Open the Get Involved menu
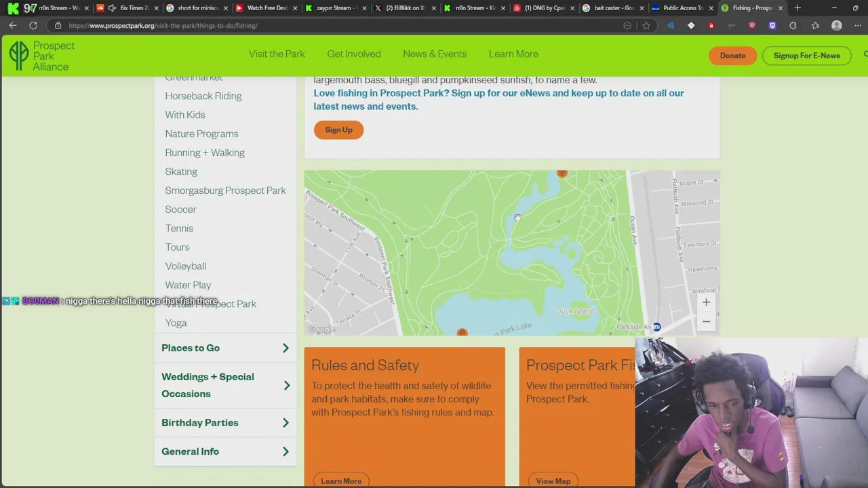Image resolution: width=868 pixels, height=488 pixels. 354,54
